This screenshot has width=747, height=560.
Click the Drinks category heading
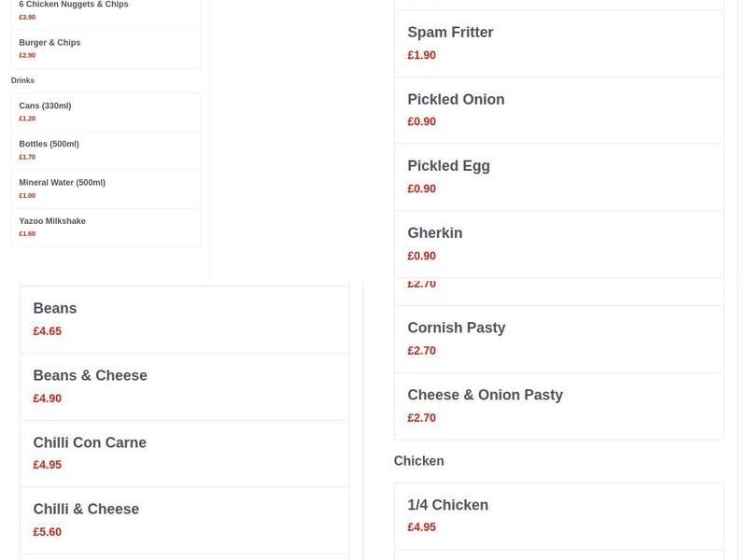point(22,81)
